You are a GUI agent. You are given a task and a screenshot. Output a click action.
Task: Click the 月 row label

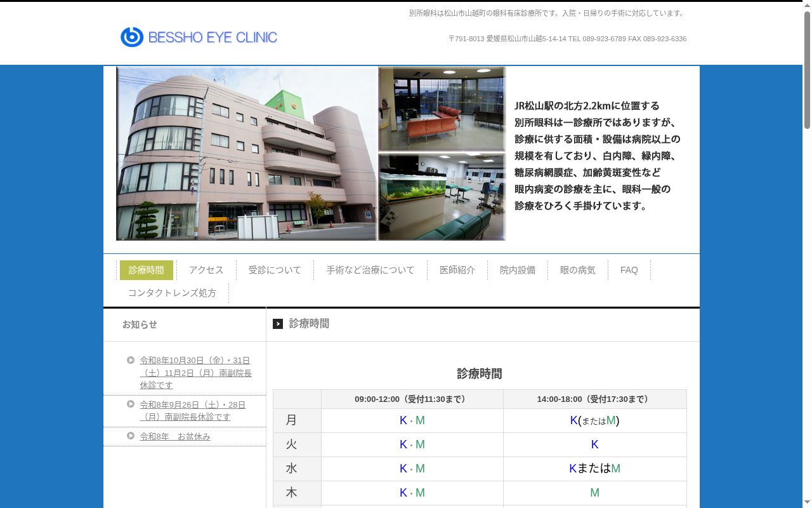(291, 420)
